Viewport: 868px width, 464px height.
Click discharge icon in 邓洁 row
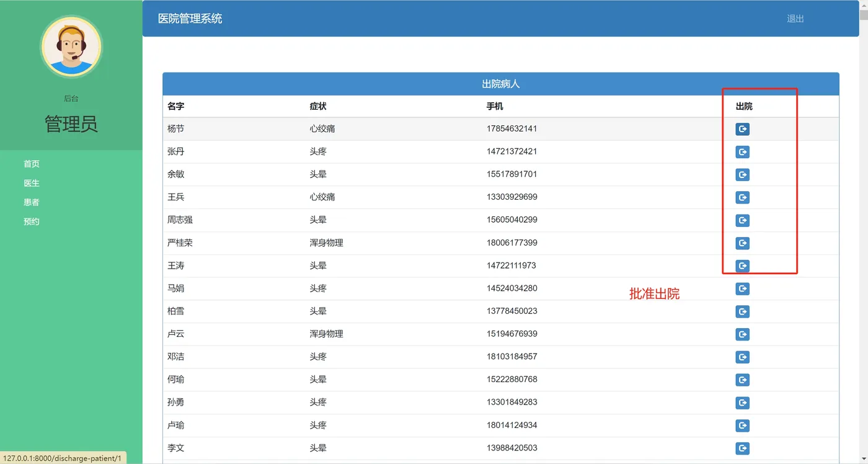pos(742,357)
